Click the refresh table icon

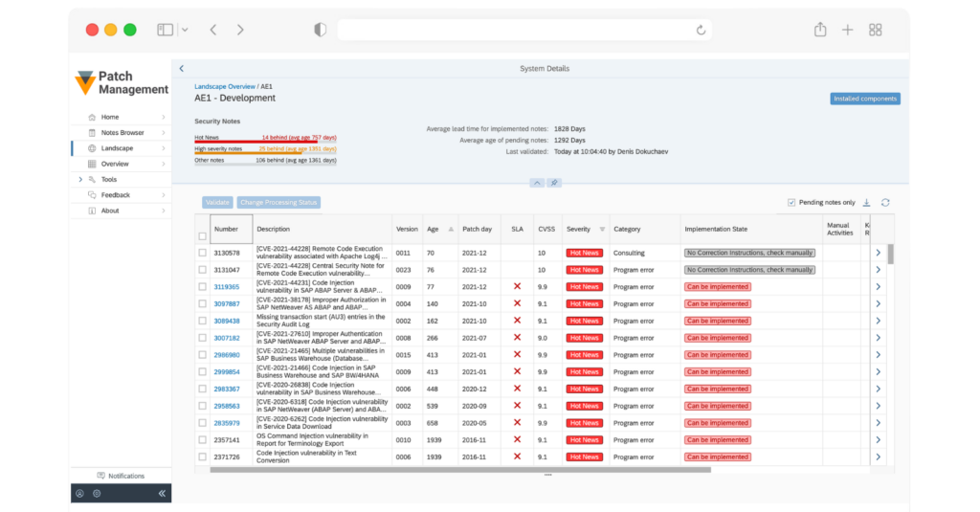coord(885,203)
